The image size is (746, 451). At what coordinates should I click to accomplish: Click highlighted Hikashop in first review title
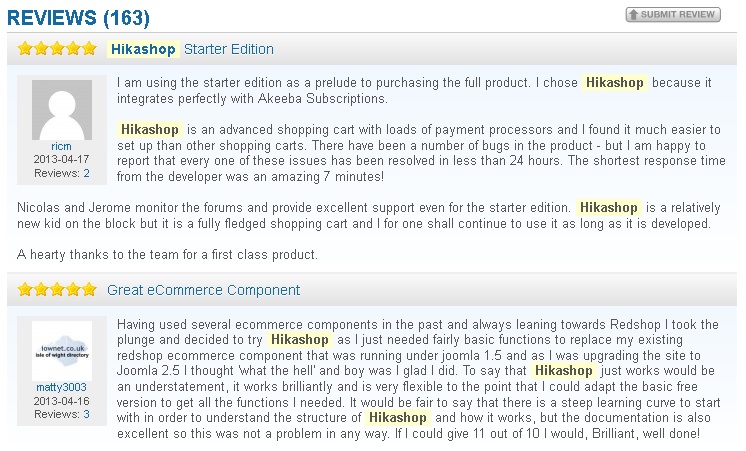[x=142, y=49]
